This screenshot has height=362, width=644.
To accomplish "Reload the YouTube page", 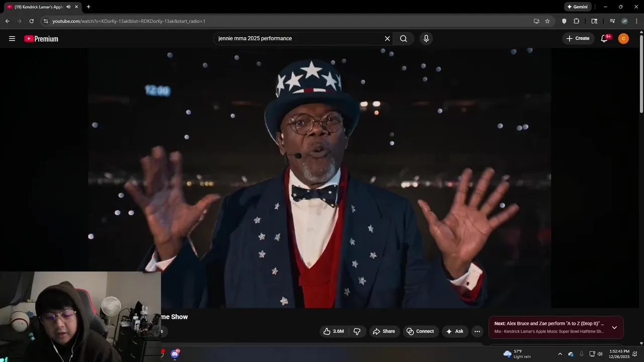I will (x=31, y=21).
